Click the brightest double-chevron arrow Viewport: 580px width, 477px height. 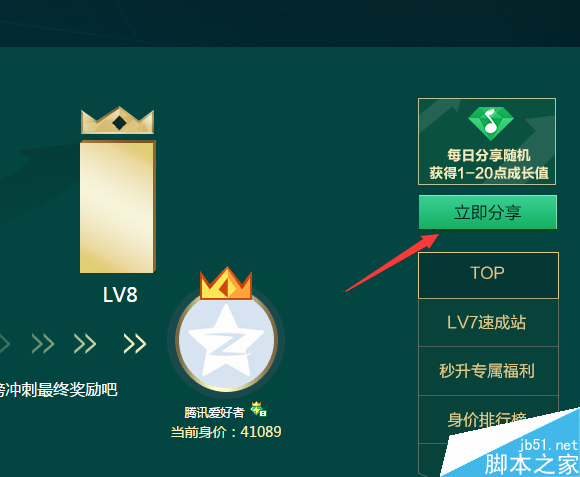[x=135, y=344]
